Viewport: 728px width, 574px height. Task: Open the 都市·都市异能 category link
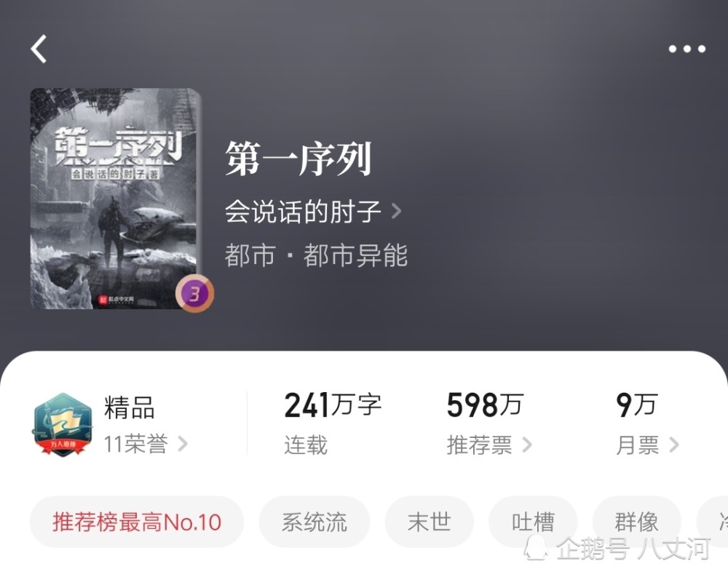316,255
